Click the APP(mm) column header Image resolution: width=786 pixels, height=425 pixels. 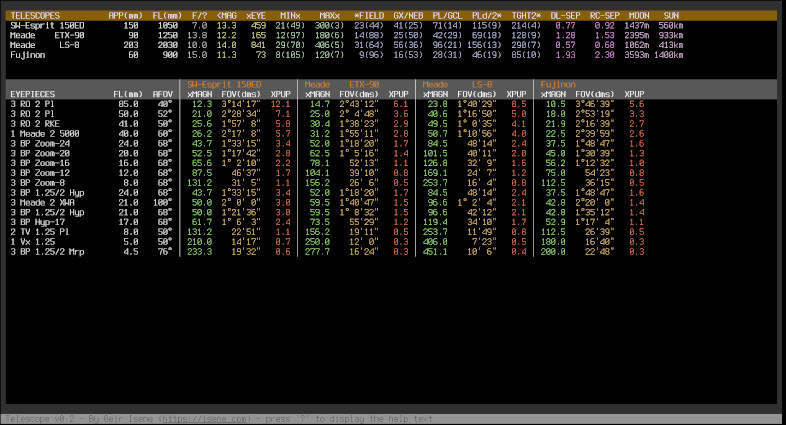tap(125, 16)
